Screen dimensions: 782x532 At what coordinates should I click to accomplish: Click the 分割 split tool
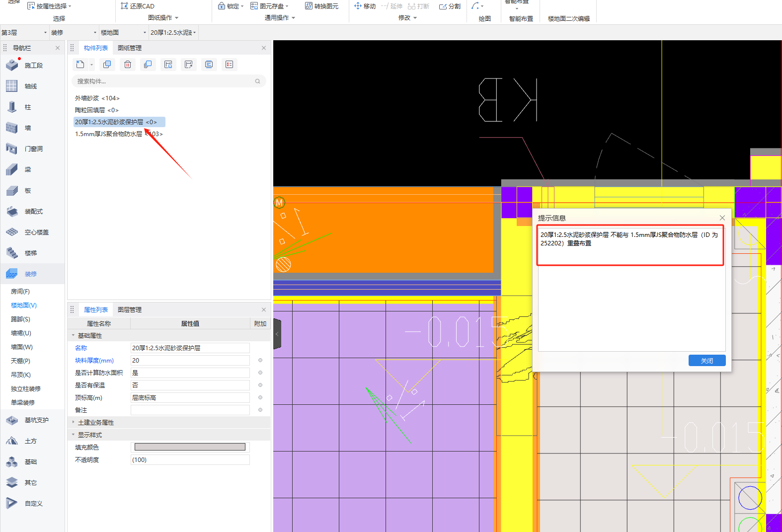(x=450, y=6)
